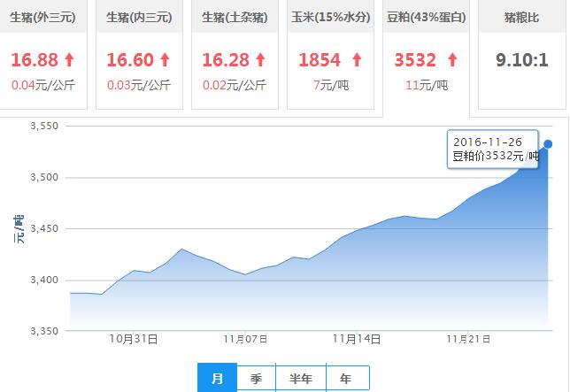Click the 3,450 y-axis label

(44, 228)
